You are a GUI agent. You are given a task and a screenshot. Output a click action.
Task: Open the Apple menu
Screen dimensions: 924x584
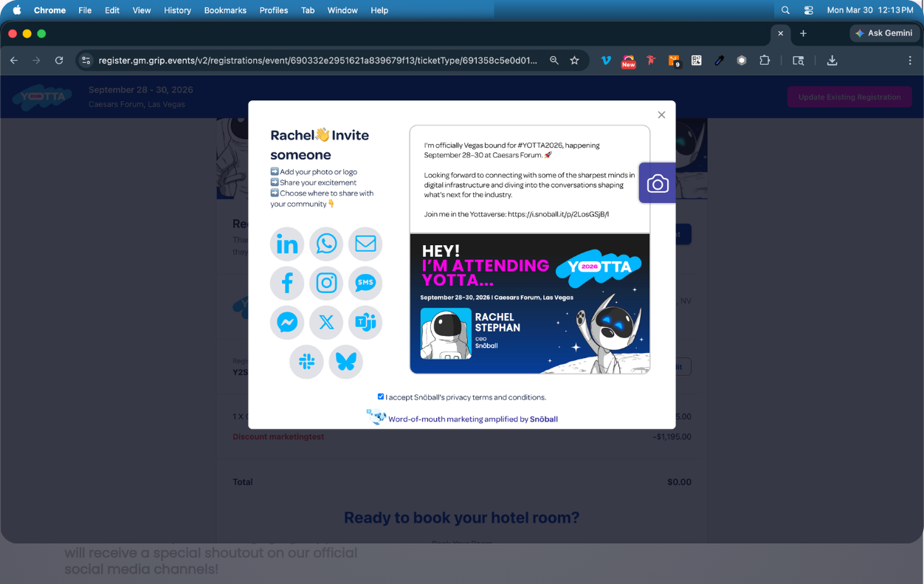(x=16, y=10)
